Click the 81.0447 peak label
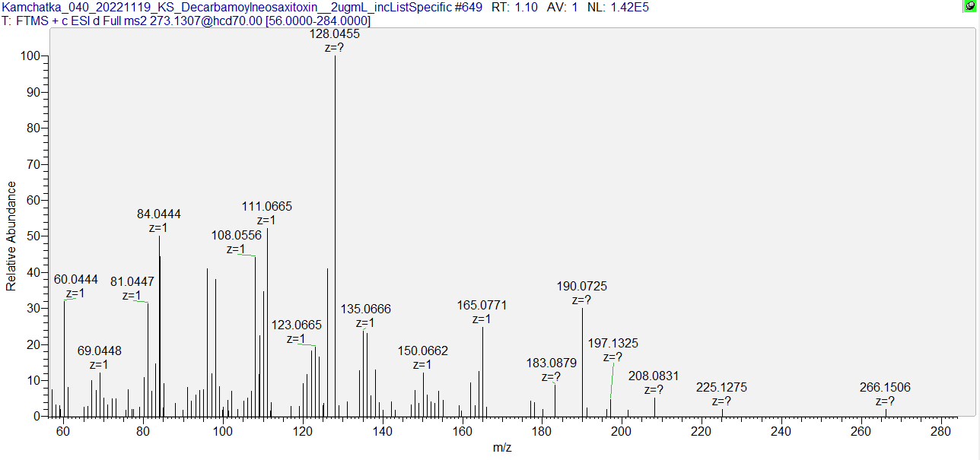 [x=132, y=281]
